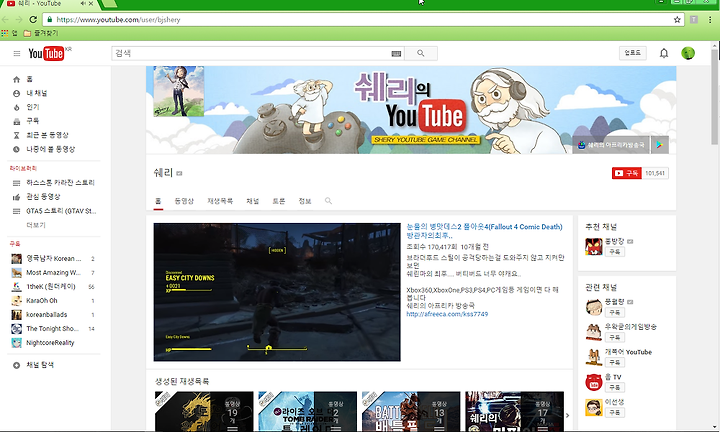The image size is (720, 432).
Task: Open the account avatar menu
Action: tap(687, 53)
